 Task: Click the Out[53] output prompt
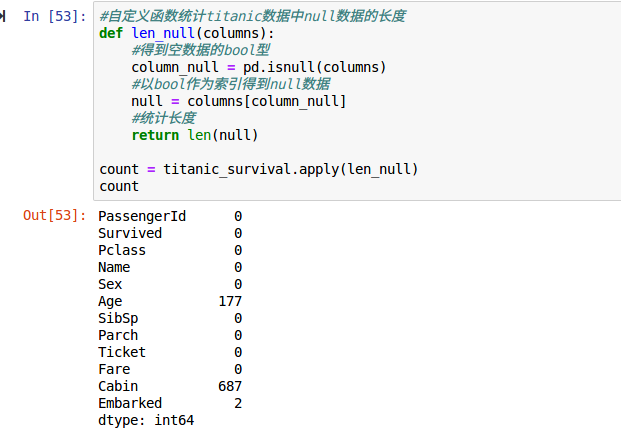tap(55, 215)
